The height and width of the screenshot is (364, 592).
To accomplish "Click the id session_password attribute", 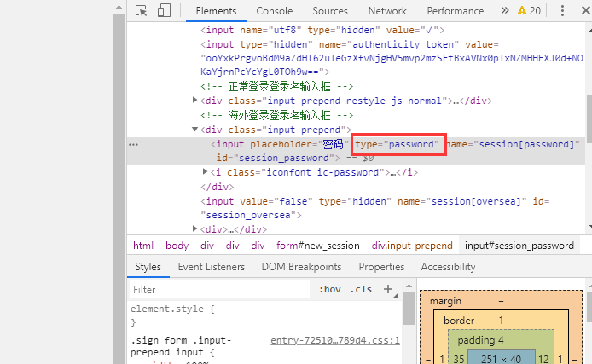I will click(276, 158).
